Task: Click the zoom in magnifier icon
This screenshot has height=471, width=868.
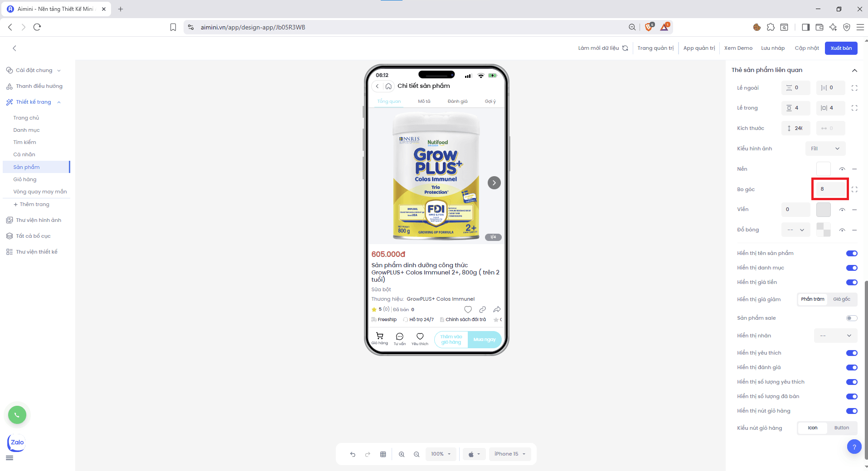Action: pyautogui.click(x=402, y=454)
